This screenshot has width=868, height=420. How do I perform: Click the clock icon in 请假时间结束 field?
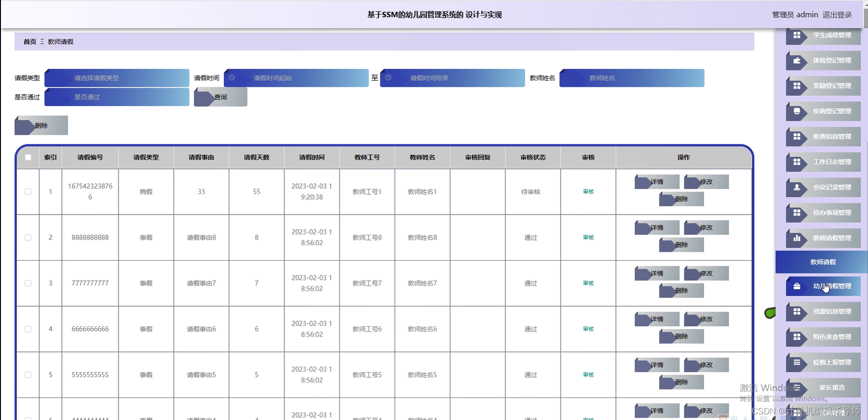click(388, 78)
